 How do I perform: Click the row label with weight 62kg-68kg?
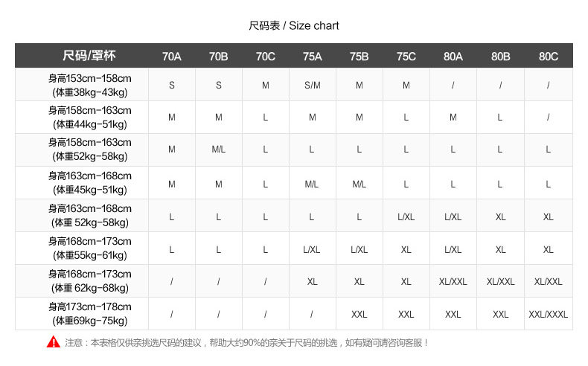[x=89, y=281]
